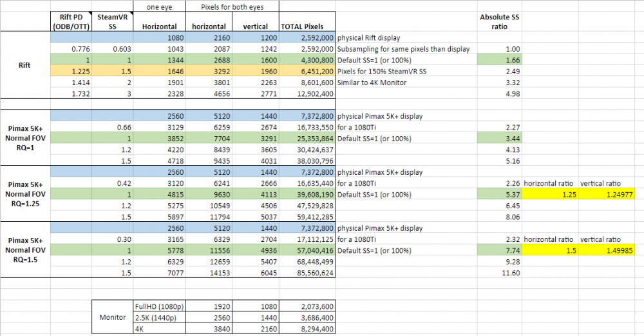Image resolution: width=644 pixels, height=336 pixels.
Task: Click the green cell with 11556
Action: (x=209, y=250)
